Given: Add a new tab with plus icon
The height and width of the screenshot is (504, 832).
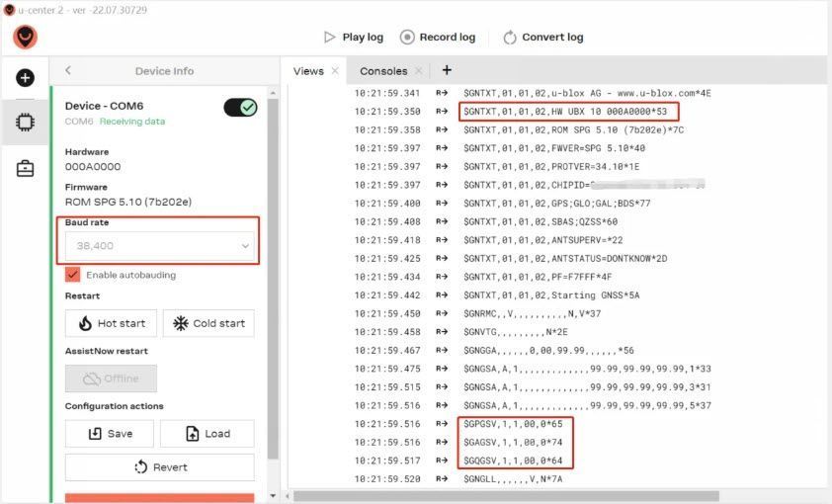Looking at the screenshot, I should (447, 70).
